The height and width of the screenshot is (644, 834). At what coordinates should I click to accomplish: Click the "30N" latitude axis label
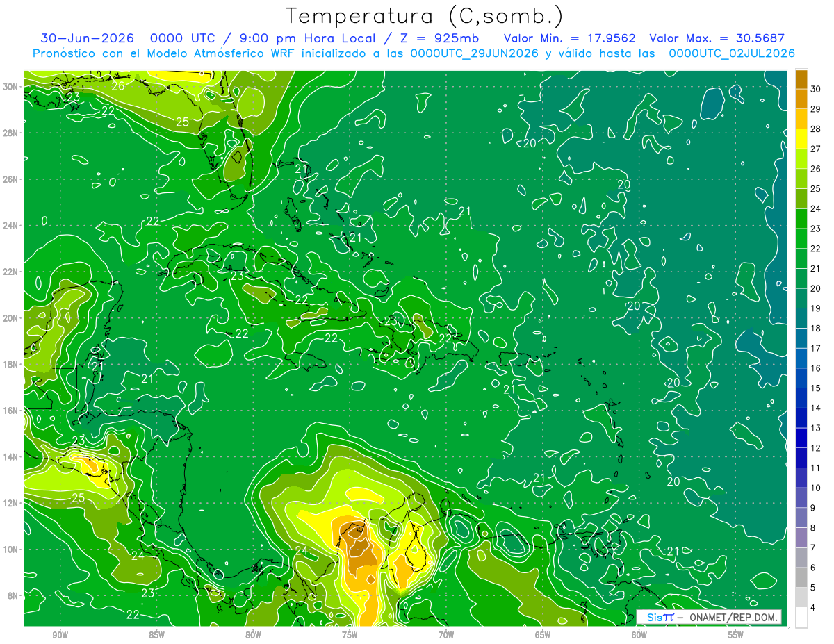pyautogui.click(x=11, y=87)
